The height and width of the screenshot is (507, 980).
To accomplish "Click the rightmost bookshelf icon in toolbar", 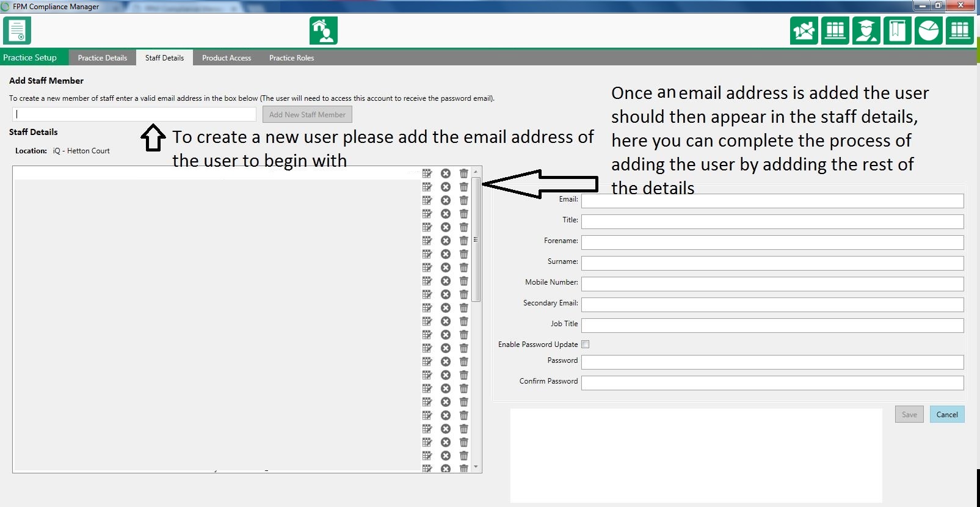I will pos(960,31).
